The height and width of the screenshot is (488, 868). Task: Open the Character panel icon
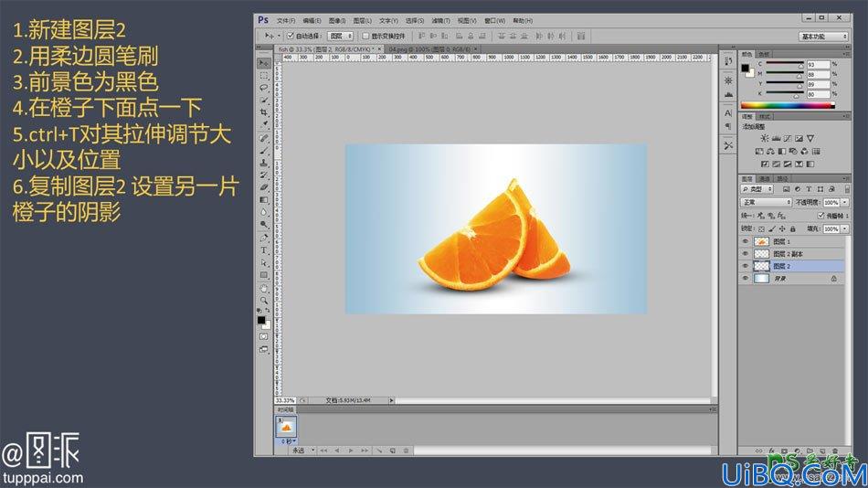[728, 113]
